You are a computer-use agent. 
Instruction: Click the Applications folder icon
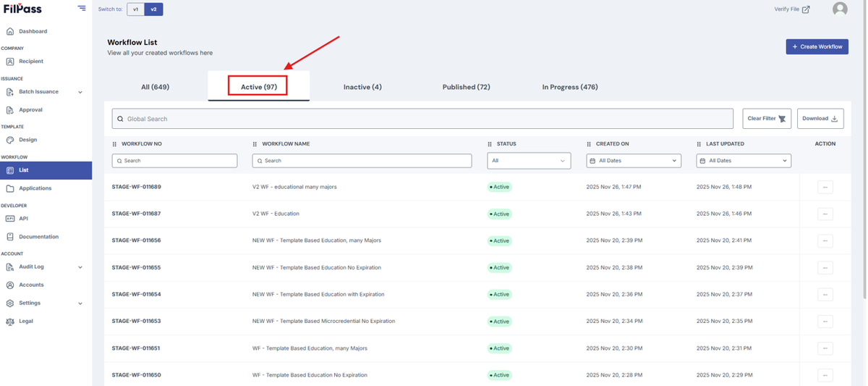pyautogui.click(x=10, y=188)
